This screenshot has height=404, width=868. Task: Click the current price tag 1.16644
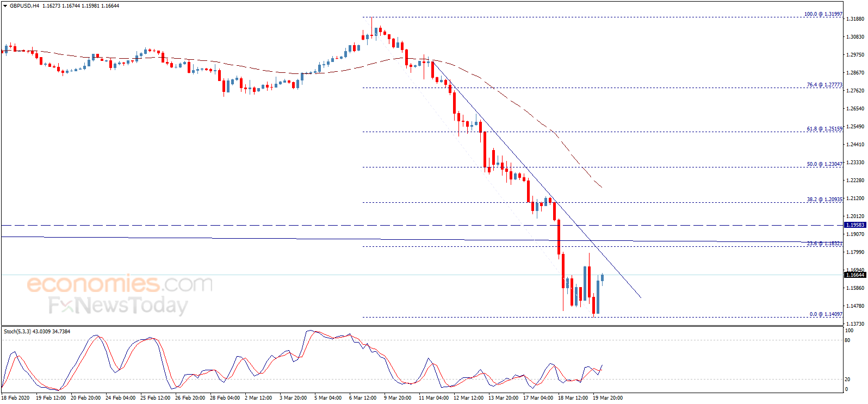pyautogui.click(x=855, y=275)
